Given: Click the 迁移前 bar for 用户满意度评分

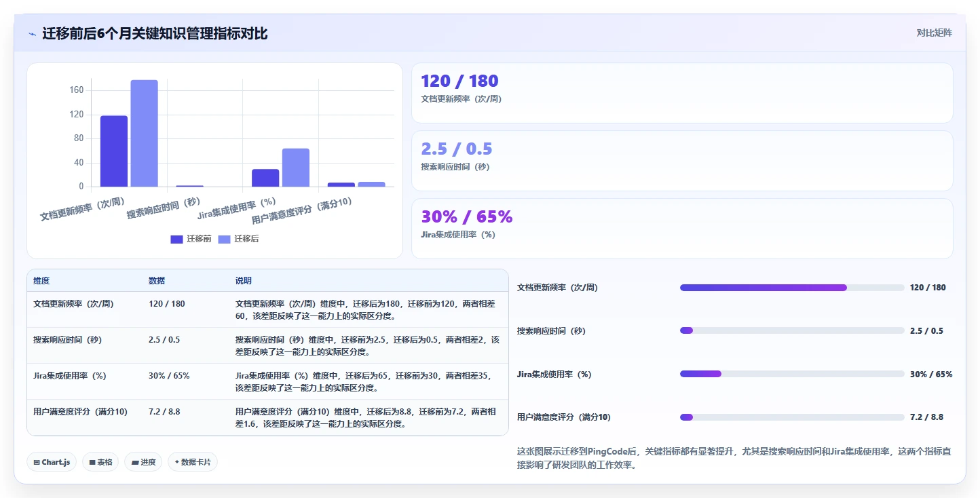Looking at the screenshot, I should [341, 185].
